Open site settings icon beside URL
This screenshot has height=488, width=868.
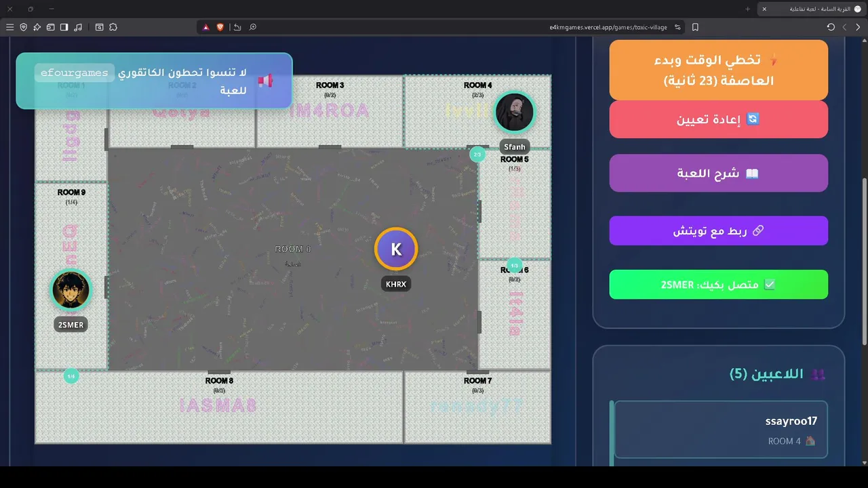coord(677,27)
